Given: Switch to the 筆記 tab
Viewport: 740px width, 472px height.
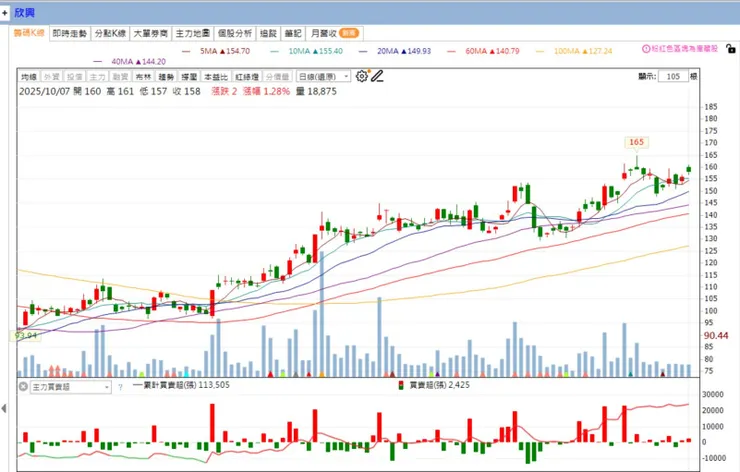Looking at the screenshot, I should coord(293,33).
